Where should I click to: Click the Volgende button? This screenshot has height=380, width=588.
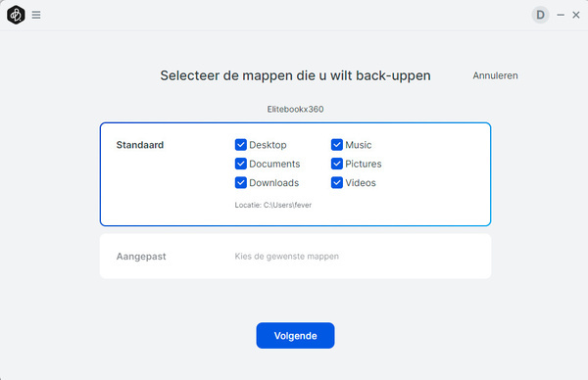coord(296,335)
